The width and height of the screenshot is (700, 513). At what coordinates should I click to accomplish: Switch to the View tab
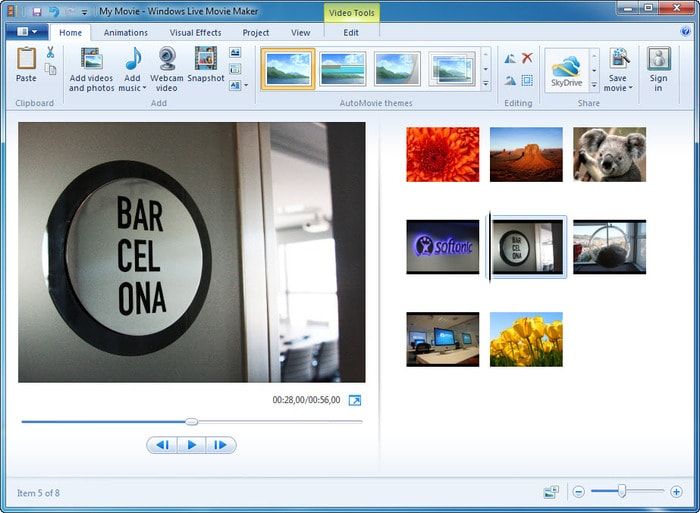[x=300, y=33]
